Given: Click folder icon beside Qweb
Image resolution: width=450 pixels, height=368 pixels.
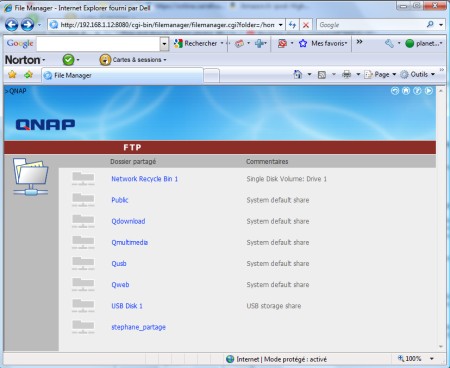Looking at the screenshot, I should pyautogui.click(x=83, y=285).
